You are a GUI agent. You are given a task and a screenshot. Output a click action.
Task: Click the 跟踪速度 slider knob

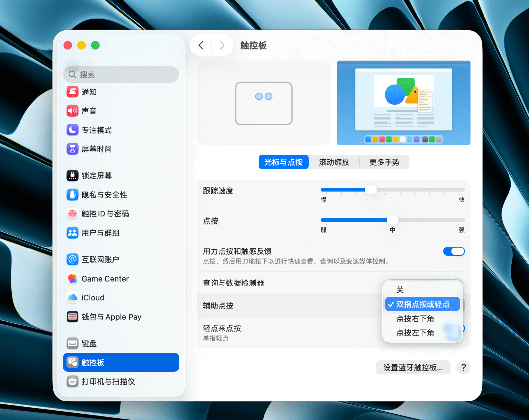pos(371,190)
